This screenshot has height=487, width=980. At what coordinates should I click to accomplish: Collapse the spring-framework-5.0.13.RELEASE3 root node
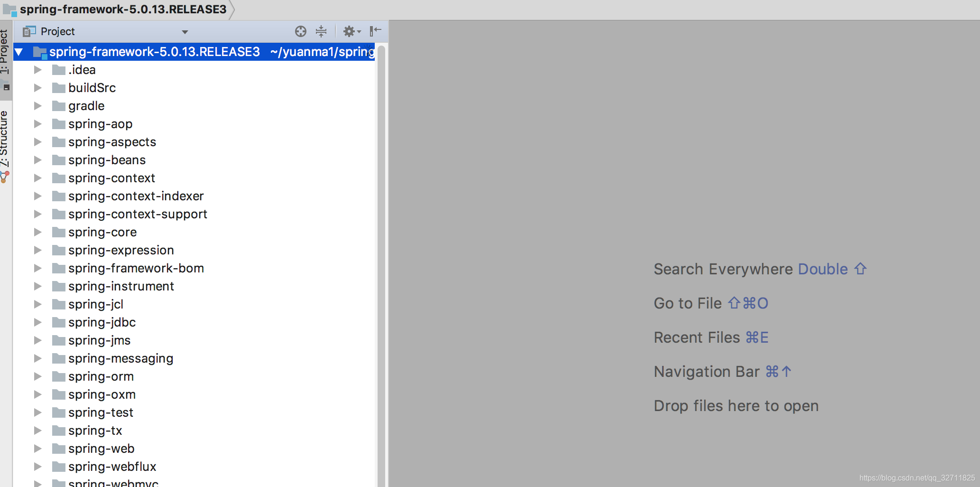(x=19, y=52)
